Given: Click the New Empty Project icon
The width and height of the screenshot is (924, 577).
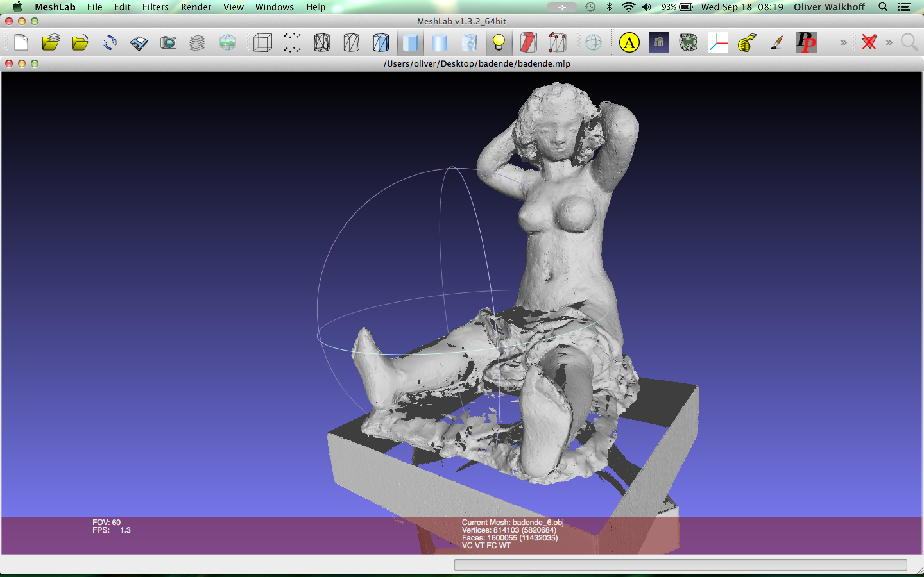Looking at the screenshot, I should point(21,42).
